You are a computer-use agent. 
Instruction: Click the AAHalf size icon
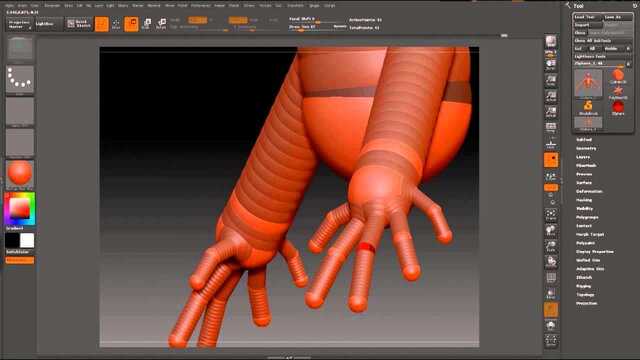[551, 112]
